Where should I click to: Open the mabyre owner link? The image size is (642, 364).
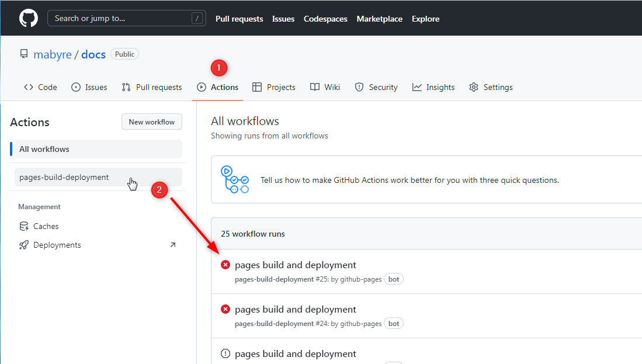[x=53, y=54]
